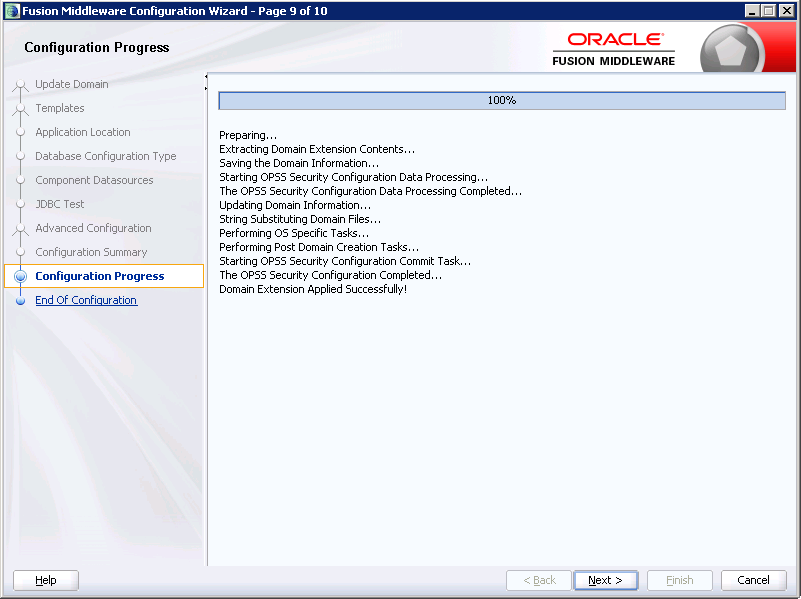Click the Advanced Configuration step node icon

pos(20,229)
